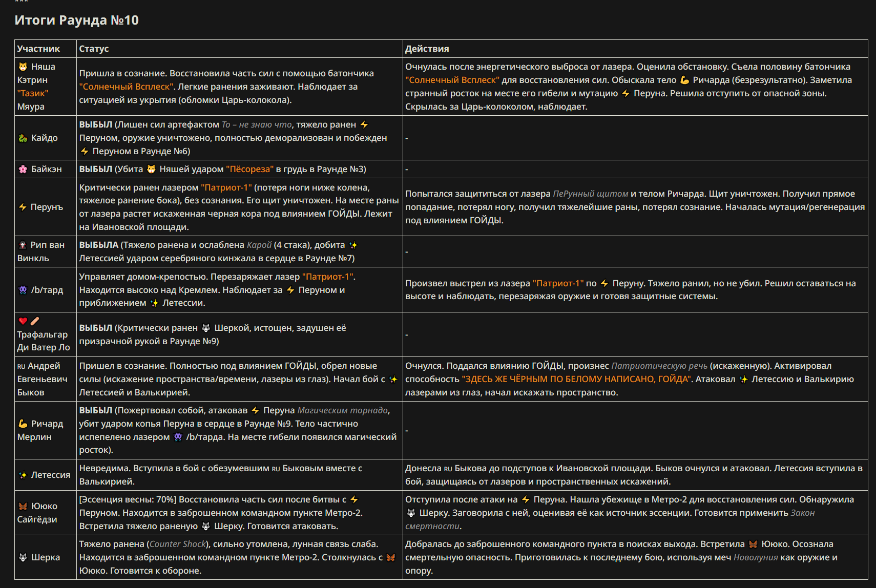The height and width of the screenshot is (588, 876).
Task: Click bold ВЫБЫЛ in Трафальгар row
Action: [96, 328]
